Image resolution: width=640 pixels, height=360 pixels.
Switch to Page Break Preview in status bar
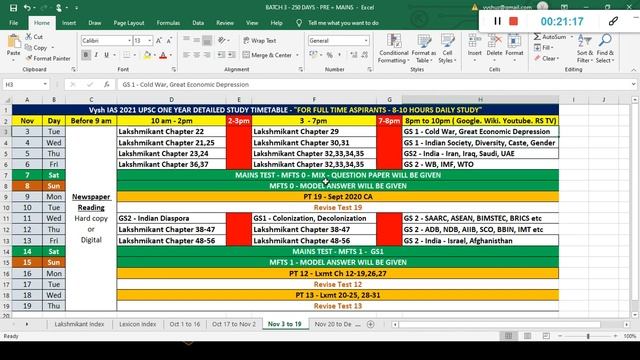546,336
